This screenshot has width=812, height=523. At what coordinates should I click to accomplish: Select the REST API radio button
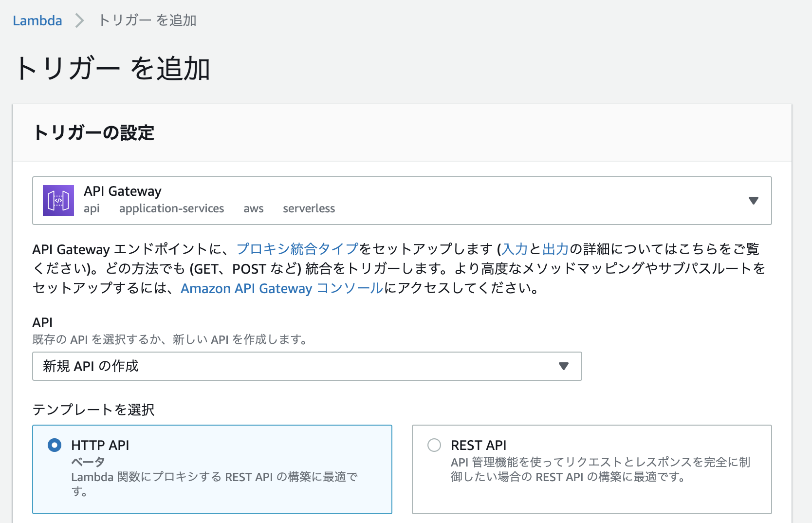434,445
